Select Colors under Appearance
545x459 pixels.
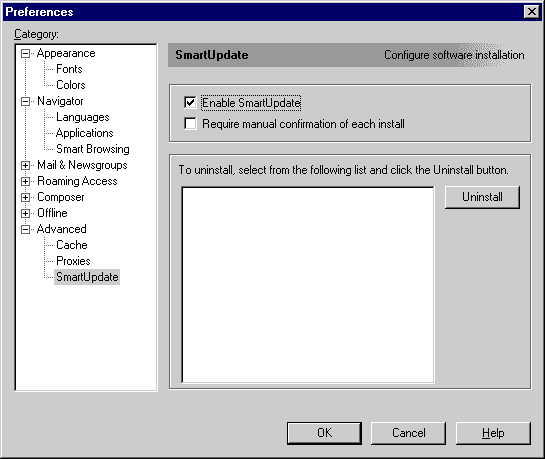pos(71,85)
